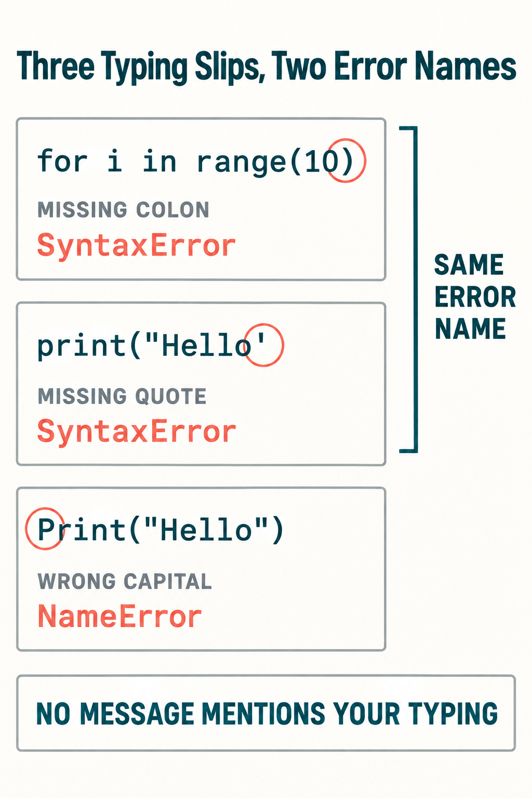532x798 pixels.
Task: Click the "MISSING COLON" label
Action: (x=123, y=210)
